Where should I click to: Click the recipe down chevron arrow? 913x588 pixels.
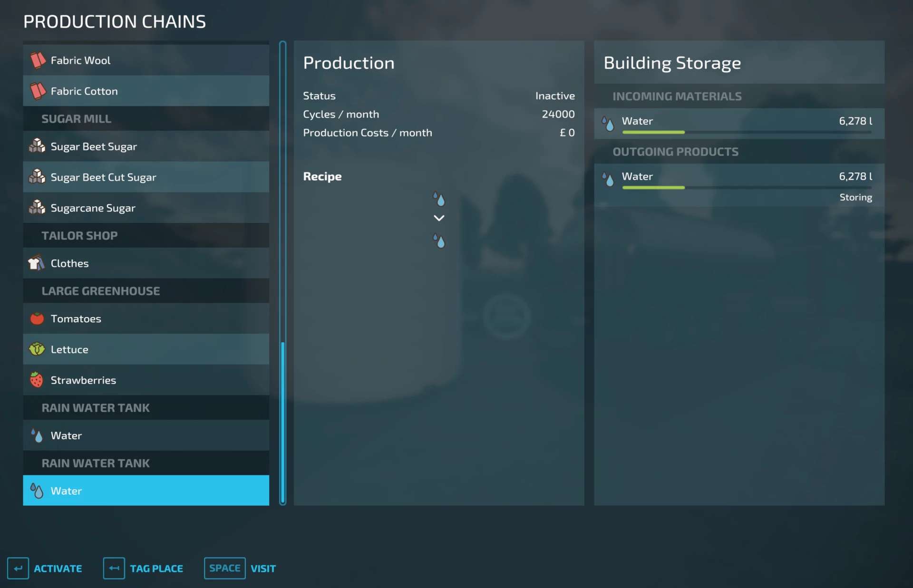(439, 218)
